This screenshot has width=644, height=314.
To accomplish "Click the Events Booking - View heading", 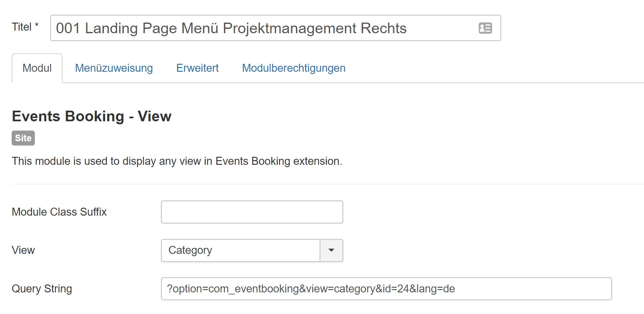I will (92, 116).
